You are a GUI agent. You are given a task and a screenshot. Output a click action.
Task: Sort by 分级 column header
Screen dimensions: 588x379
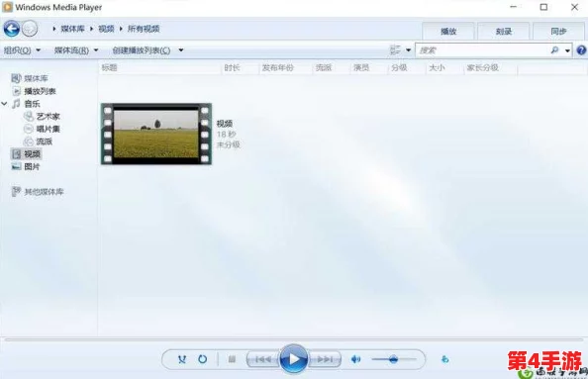point(399,68)
